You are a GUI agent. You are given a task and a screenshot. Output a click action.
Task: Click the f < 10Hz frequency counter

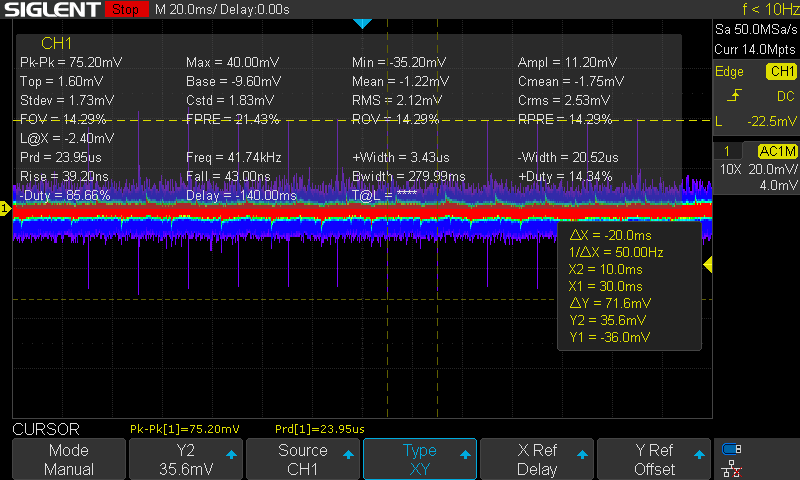pos(770,9)
